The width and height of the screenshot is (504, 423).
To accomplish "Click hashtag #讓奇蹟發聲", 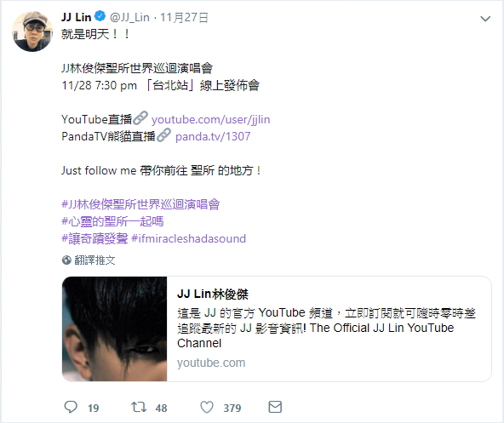I will pos(94,238).
